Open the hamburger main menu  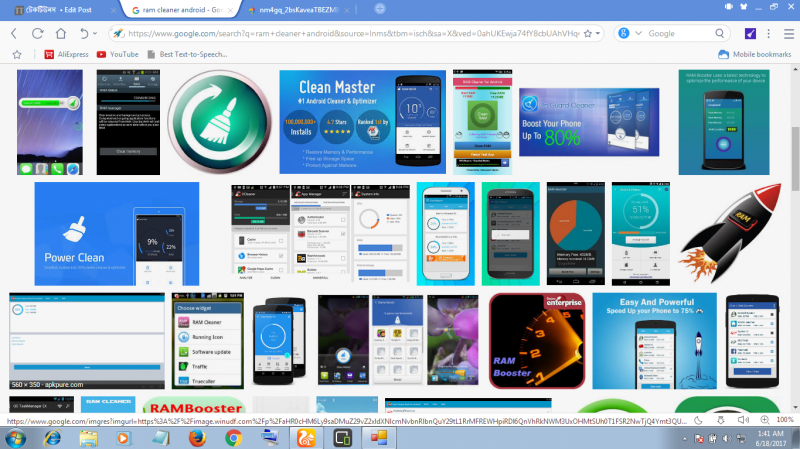click(789, 34)
